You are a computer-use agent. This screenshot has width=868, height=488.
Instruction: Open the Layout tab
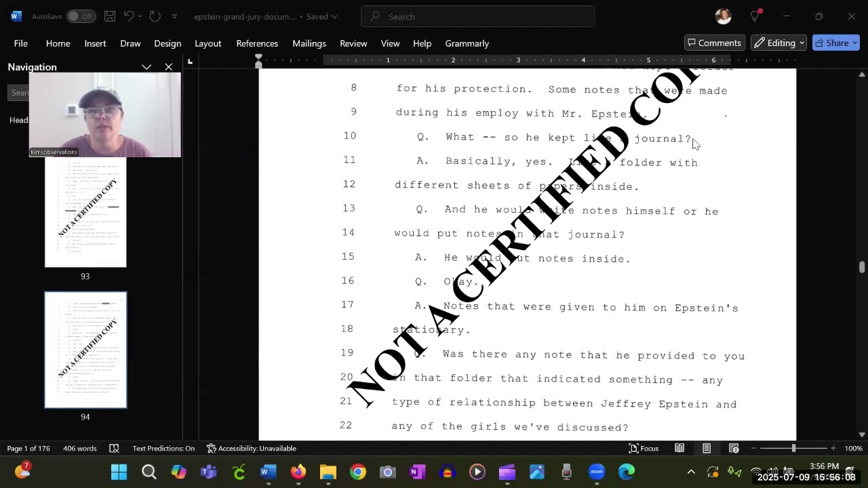208,43
